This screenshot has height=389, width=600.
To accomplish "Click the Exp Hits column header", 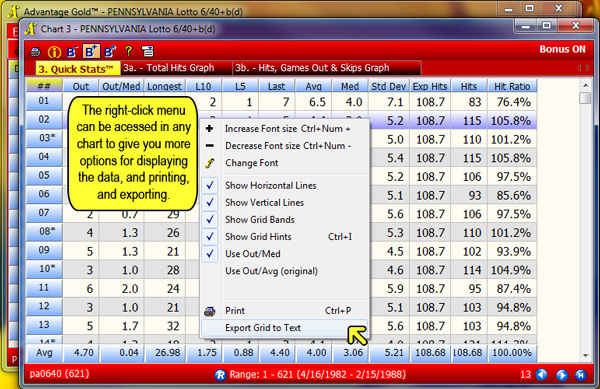I will pyautogui.click(x=430, y=86).
